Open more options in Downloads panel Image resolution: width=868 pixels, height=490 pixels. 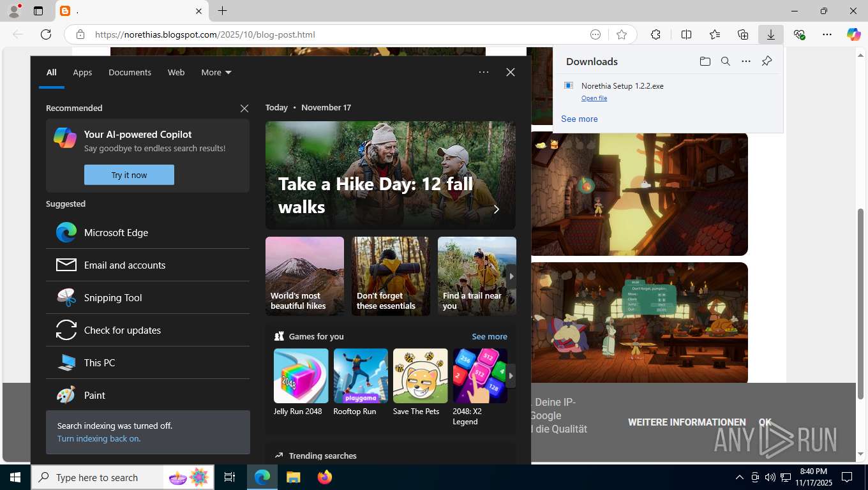(745, 61)
